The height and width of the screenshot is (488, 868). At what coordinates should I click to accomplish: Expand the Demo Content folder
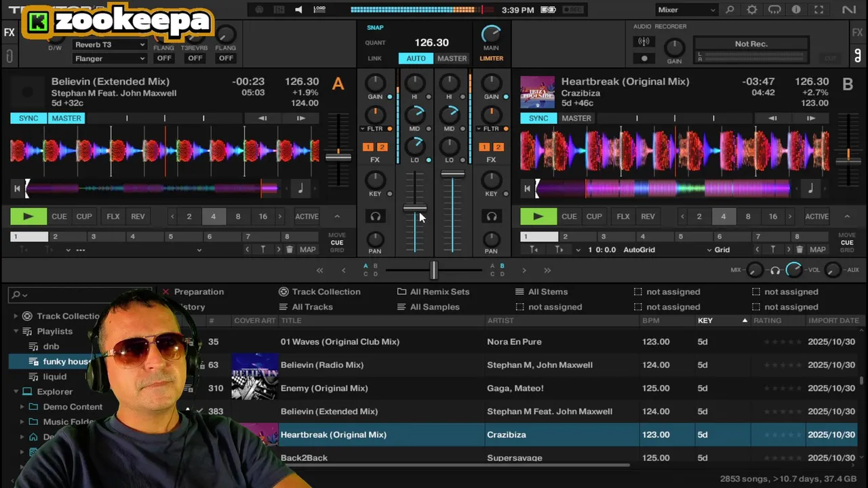22,407
